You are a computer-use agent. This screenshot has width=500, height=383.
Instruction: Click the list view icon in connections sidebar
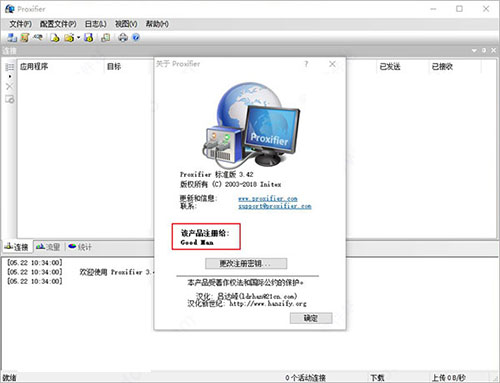pos(10,67)
